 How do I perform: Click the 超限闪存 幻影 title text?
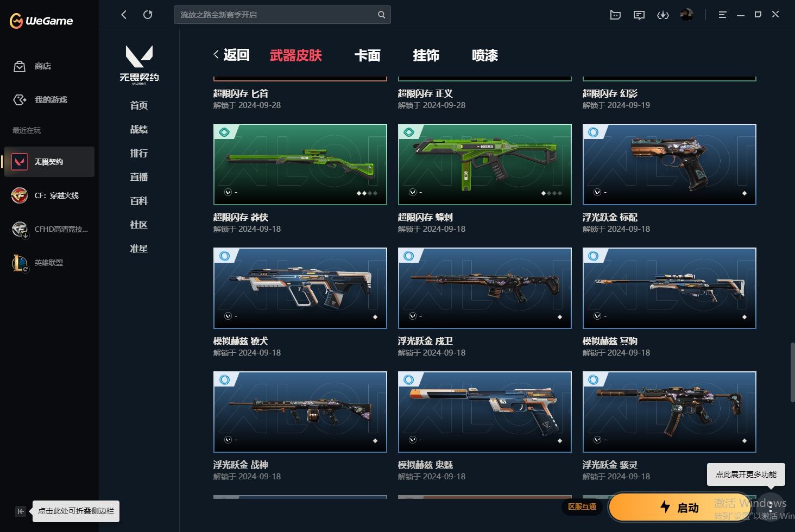(x=610, y=93)
